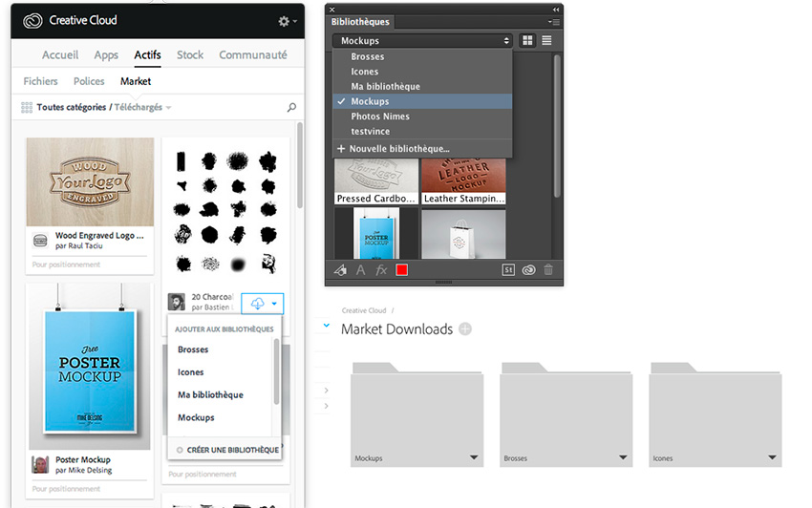Image resolution: width=812 pixels, height=508 pixels.
Task: Open the Brosses folder
Action: (x=566, y=414)
